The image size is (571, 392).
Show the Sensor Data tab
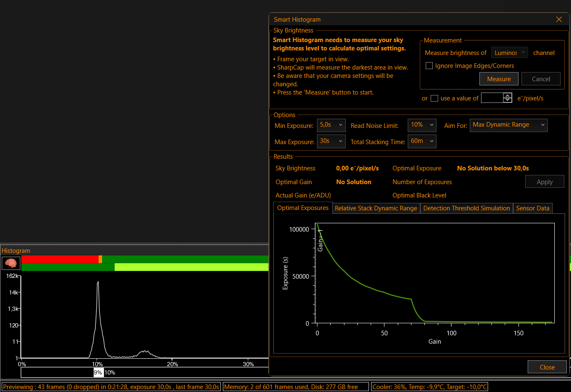pos(533,208)
